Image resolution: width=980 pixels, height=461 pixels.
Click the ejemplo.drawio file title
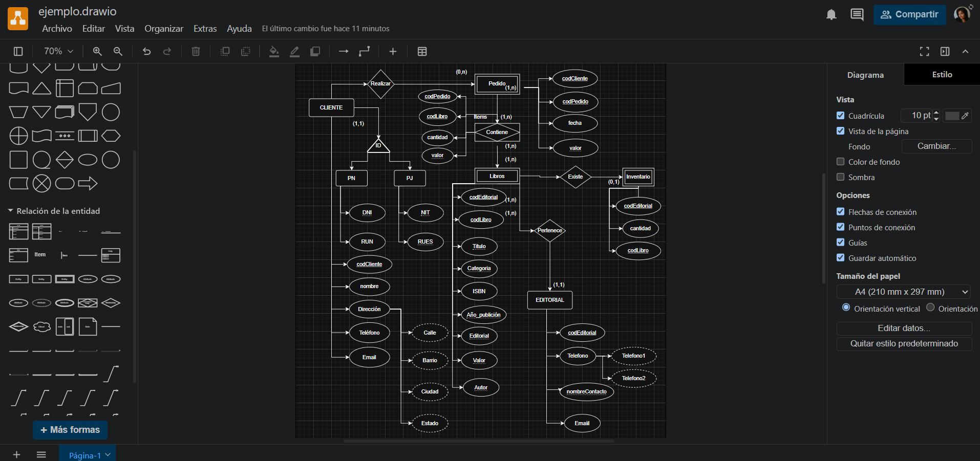pos(77,11)
